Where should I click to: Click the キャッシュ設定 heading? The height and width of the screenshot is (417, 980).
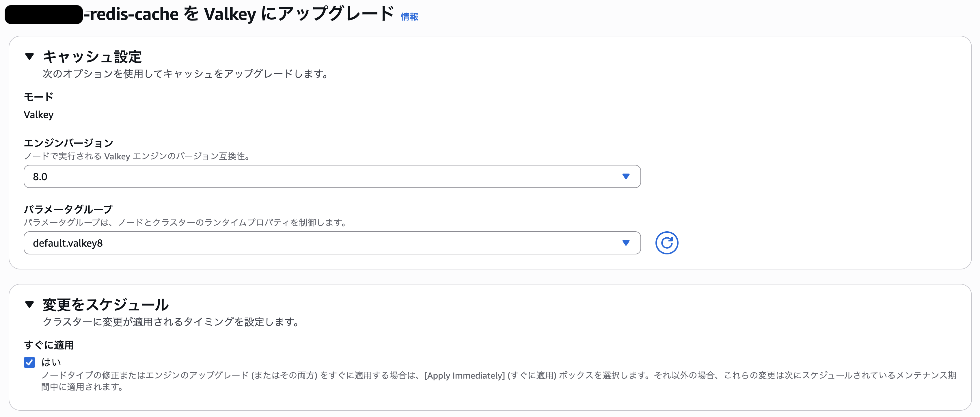(x=92, y=57)
